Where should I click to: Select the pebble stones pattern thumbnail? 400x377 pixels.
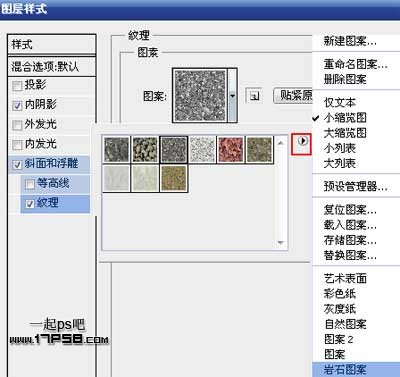click(145, 150)
